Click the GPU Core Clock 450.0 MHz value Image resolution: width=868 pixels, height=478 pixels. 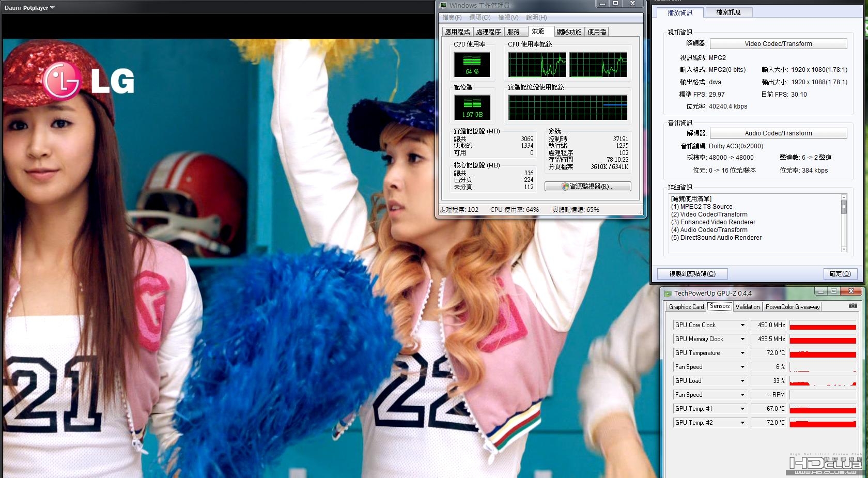[768, 325]
